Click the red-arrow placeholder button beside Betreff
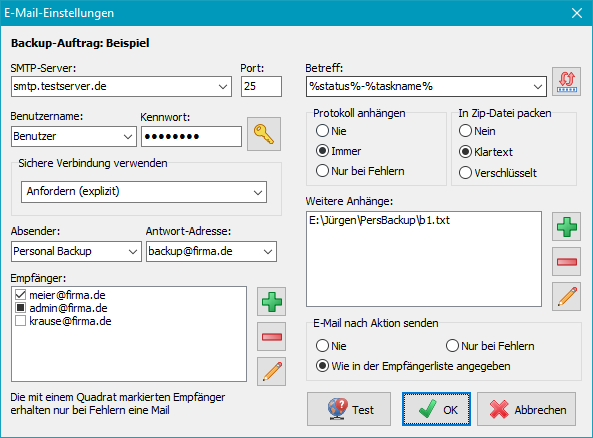593x438 pixels. pos(566,82)
